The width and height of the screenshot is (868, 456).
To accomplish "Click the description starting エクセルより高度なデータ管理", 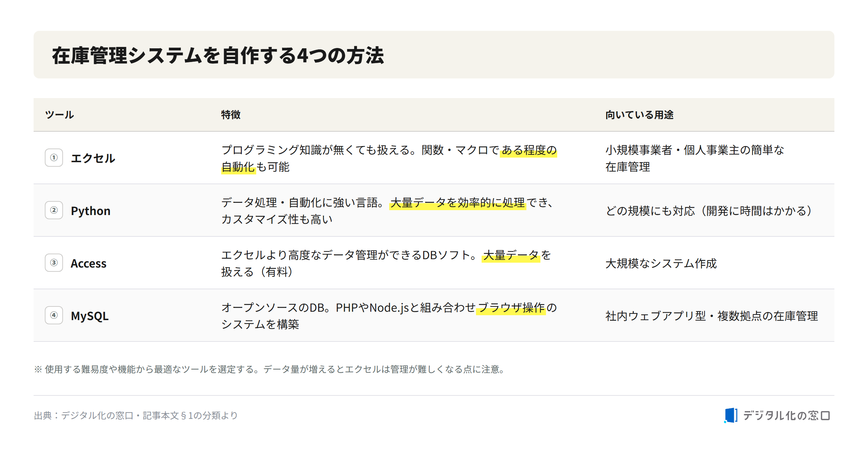I will click(x=386, y=263).
